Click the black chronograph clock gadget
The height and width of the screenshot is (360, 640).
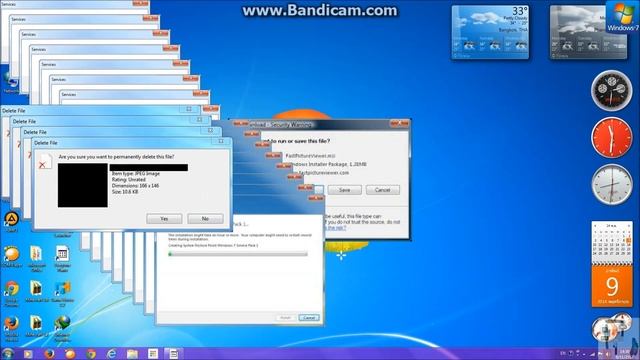[611, 91]
